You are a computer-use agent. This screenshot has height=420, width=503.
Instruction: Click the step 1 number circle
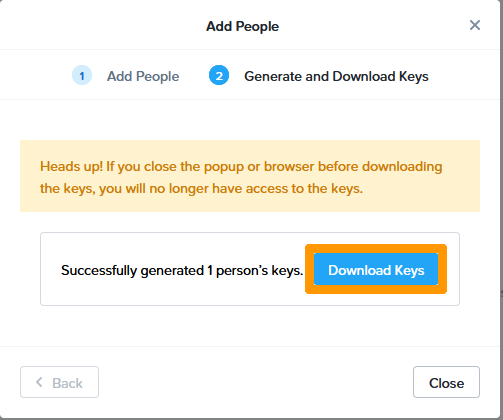coord(82,75)
